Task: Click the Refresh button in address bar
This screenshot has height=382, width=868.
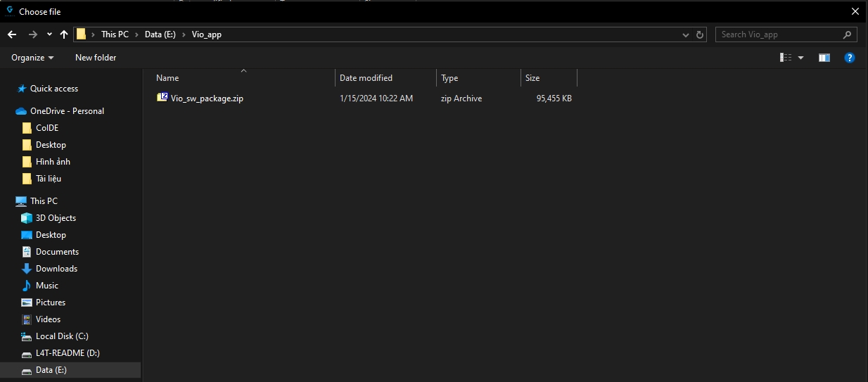Action: tap(700, 34)
